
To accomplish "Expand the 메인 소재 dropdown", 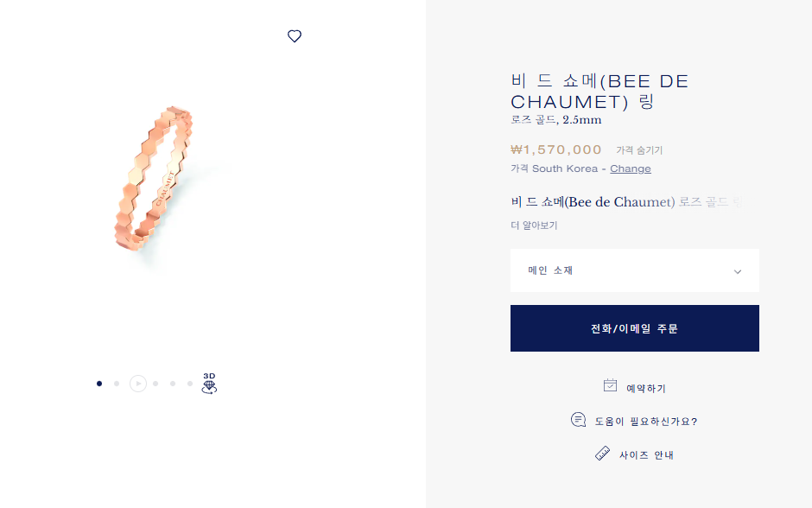I will [634, 270].
